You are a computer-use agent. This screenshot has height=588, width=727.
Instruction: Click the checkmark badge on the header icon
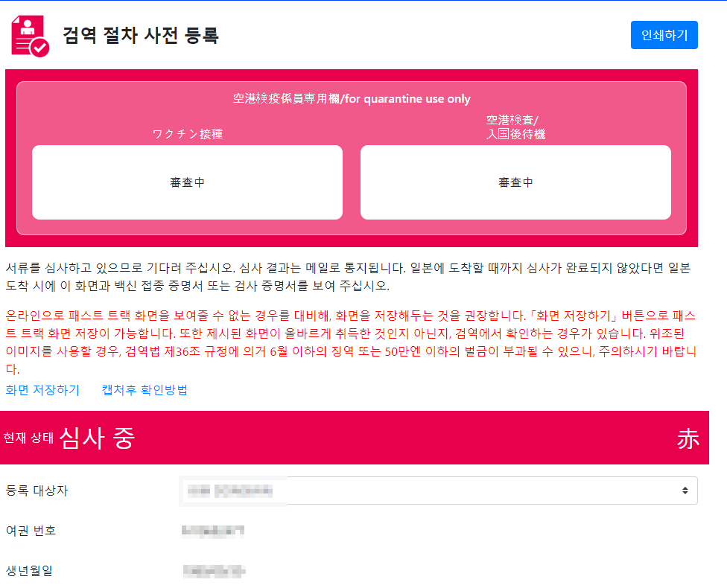(40, 46)
